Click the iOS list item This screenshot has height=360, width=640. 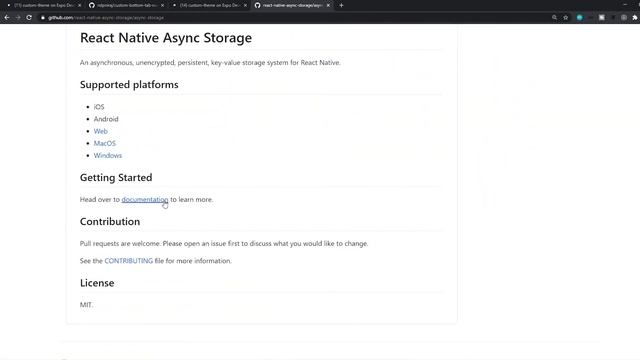(99, 107)
